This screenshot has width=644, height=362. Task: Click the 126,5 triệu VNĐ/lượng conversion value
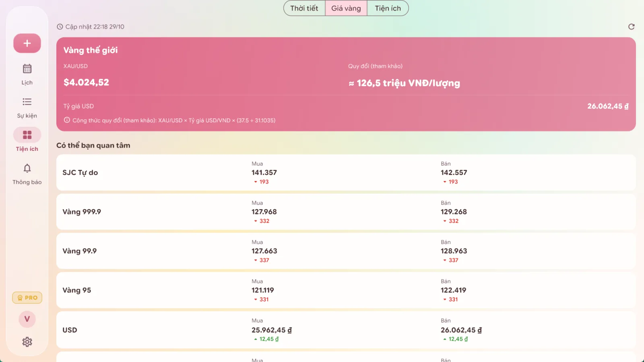[x=404, y=83]
